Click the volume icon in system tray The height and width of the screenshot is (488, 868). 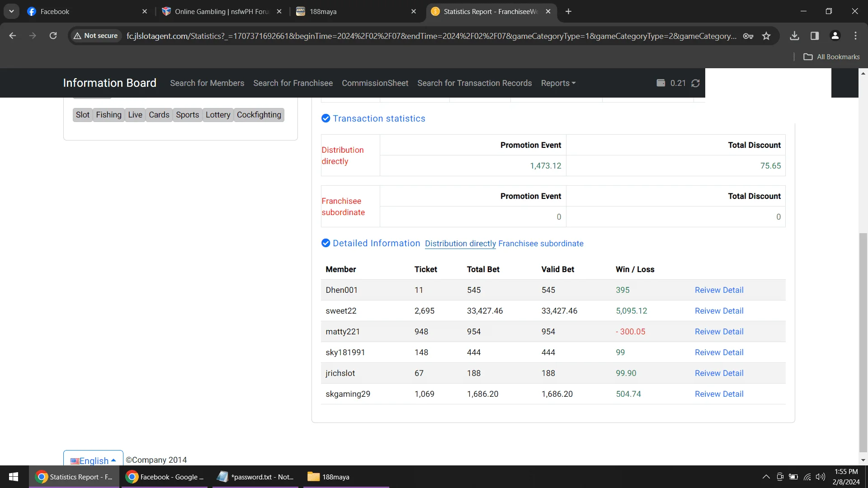click(821, 477)
